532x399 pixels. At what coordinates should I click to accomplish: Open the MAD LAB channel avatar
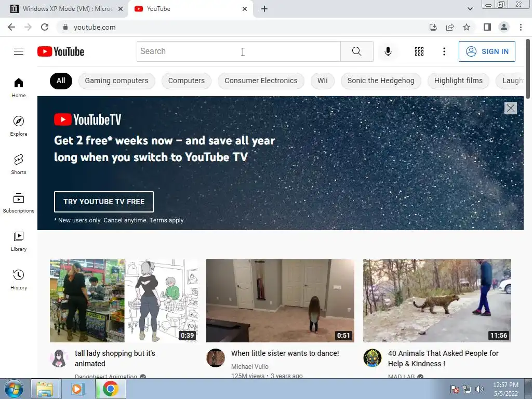coord(372,357)
